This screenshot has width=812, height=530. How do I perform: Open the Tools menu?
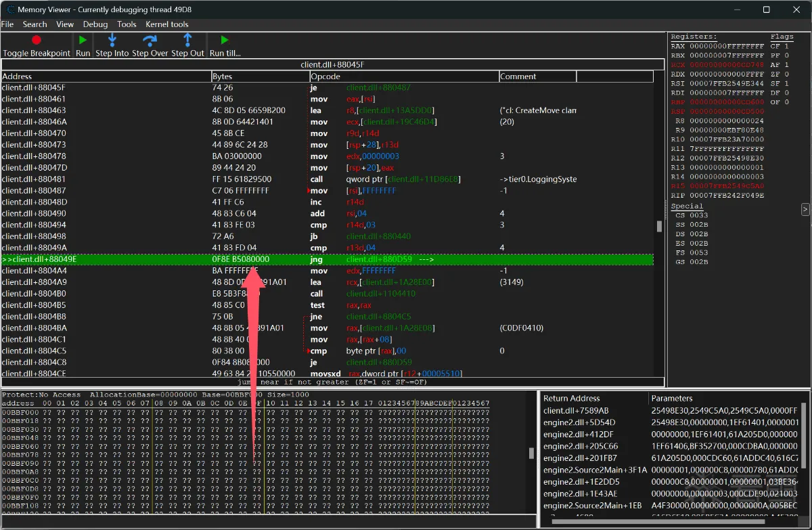pos(127,24)
